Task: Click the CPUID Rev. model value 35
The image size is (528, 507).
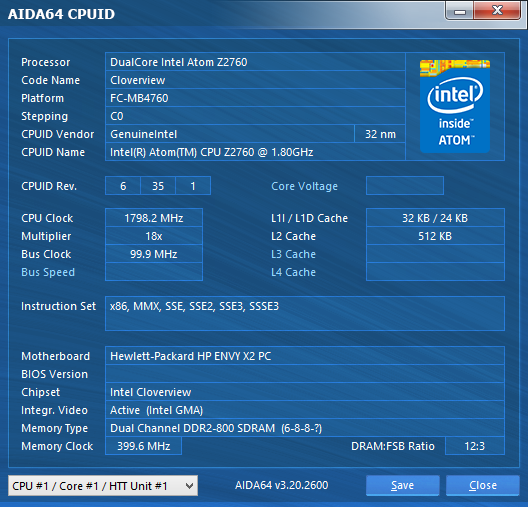Action: [158, 186]
